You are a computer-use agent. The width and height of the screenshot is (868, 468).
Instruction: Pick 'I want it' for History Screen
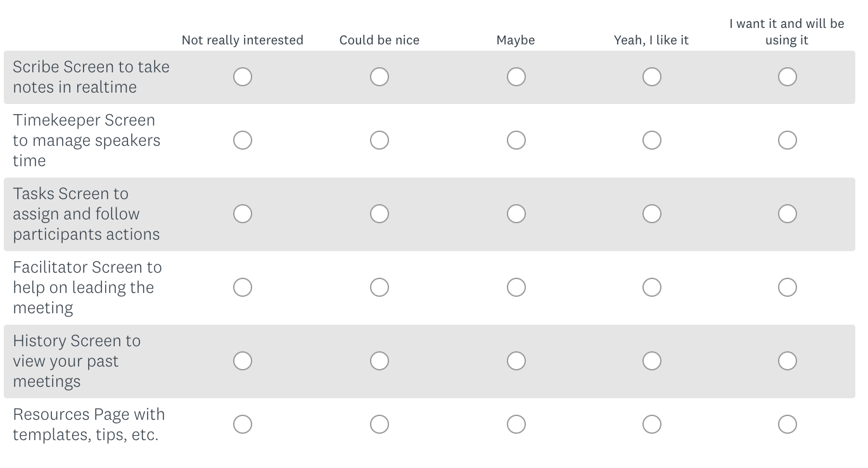787,361
